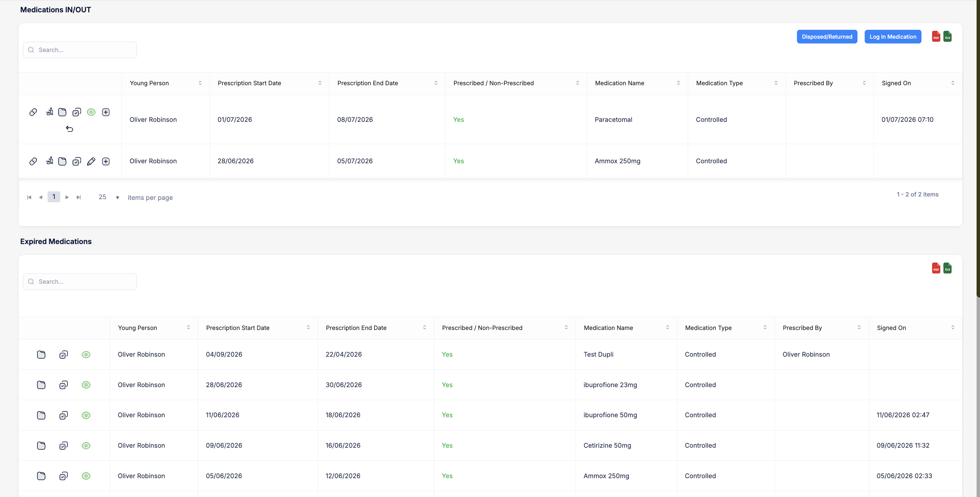Click the checkbox-stack icon for Test Dupli
This screenshot has height=497, width=980.
coord(64,355)
